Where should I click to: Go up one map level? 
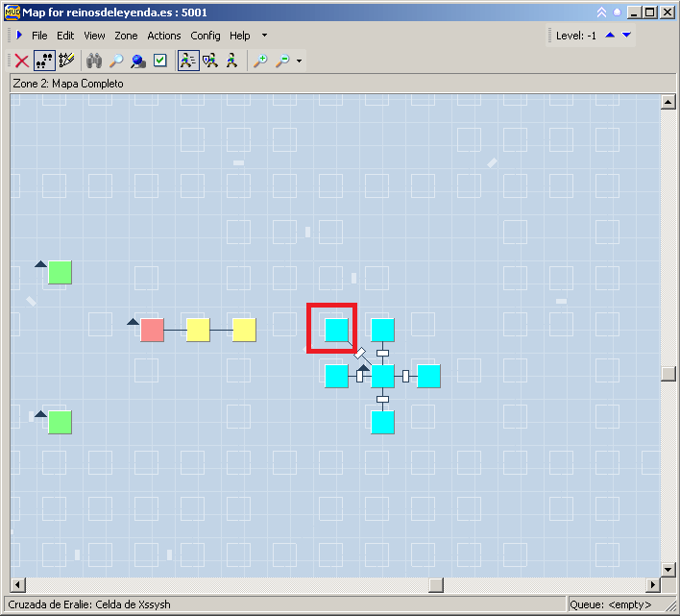(610, 36)
